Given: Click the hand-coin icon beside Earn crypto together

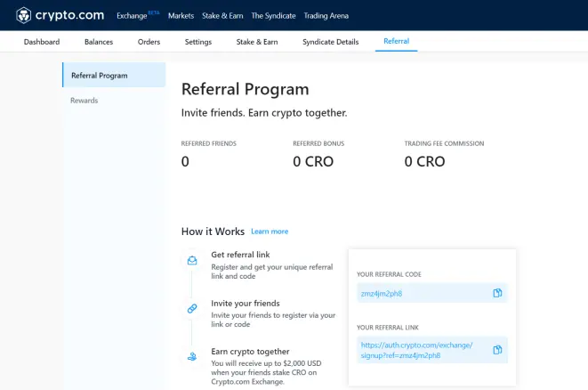Looking at the screenshot, I should (x=192, y=356).
